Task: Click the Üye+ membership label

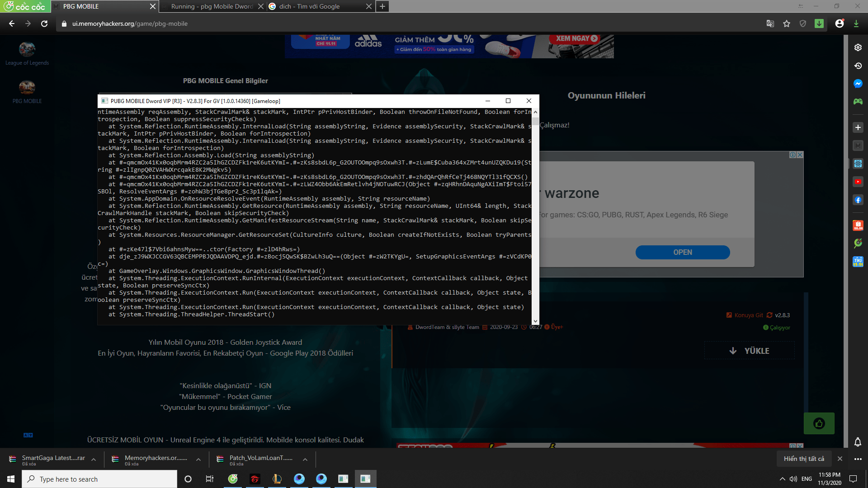Action: pos(557,327)
